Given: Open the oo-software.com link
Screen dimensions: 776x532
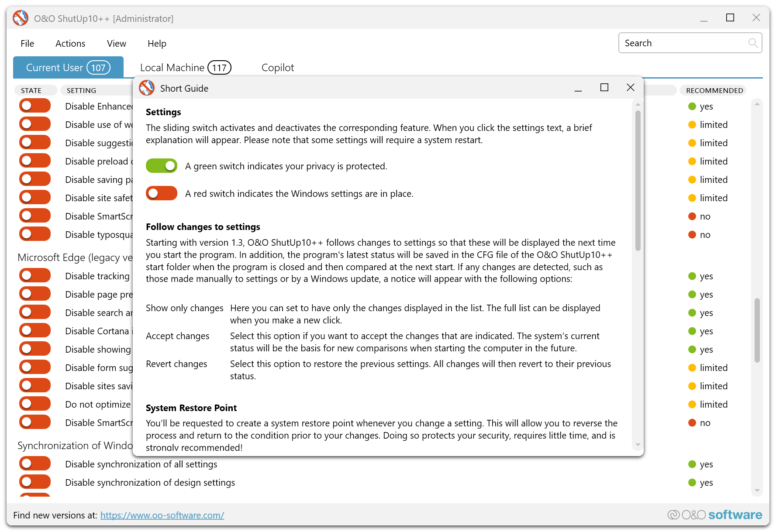Looking at the screenshot, I should pos(162,515).
